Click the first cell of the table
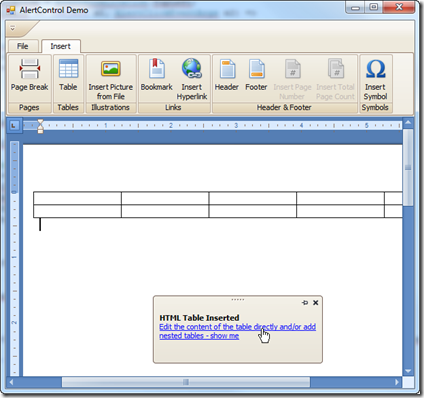This screenshot has height=398, width=424. pos(77,198)
